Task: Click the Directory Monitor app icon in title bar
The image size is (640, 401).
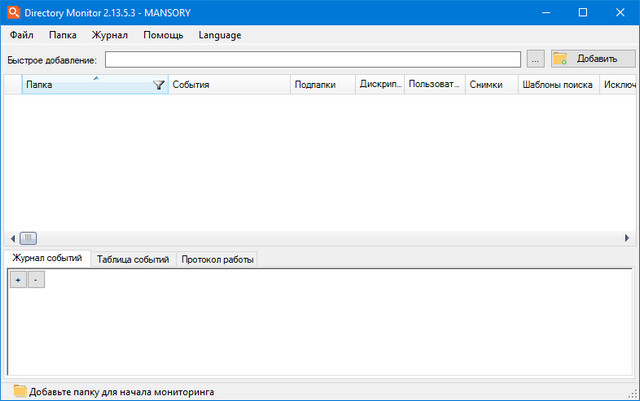Action: pos(12,12)
